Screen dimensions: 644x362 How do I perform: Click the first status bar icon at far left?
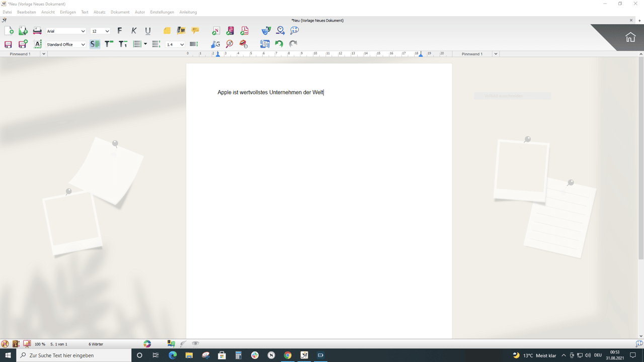pos(5,344)
